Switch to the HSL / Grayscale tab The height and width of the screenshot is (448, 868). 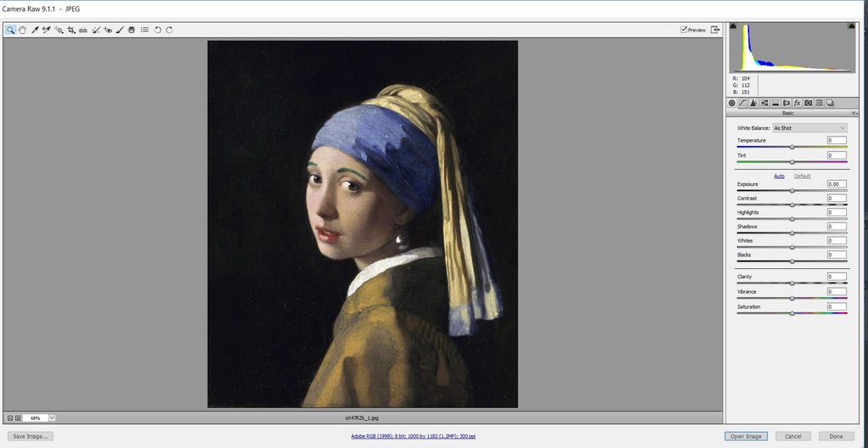pos(765,104)
